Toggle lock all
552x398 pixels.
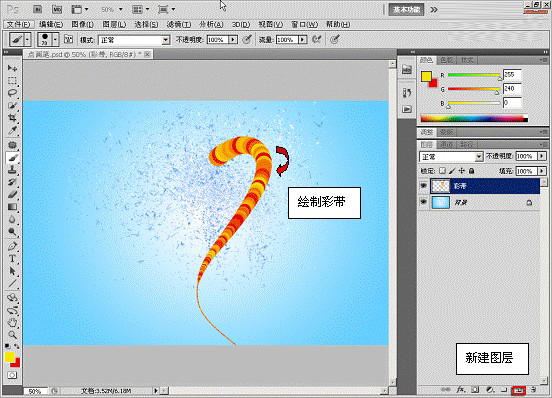point(471,171)
